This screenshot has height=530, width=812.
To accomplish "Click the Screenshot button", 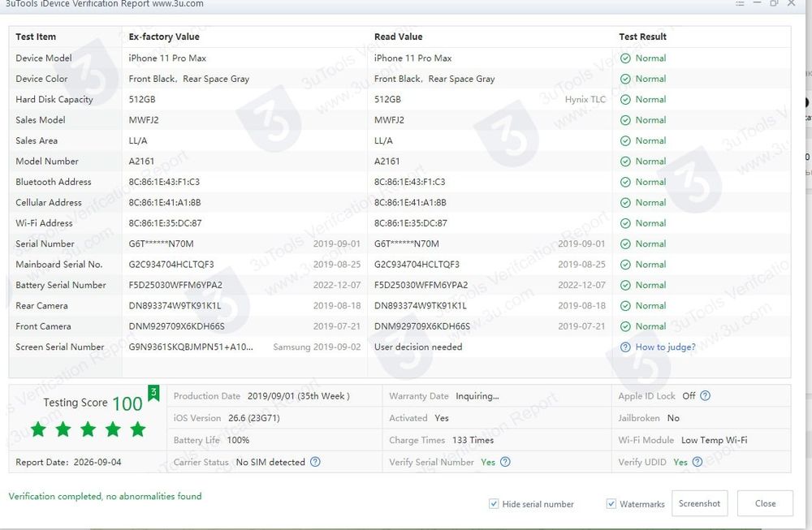I will [x=699, y=503].
